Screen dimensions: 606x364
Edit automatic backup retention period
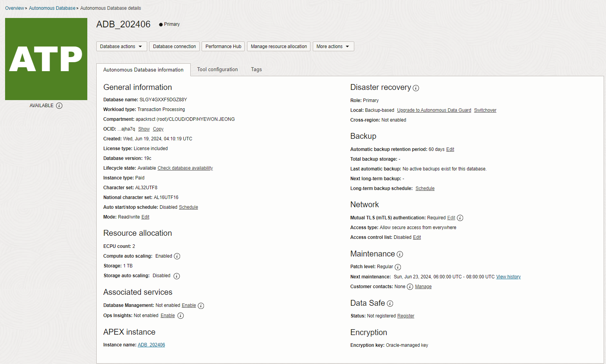tap(450, 149)
